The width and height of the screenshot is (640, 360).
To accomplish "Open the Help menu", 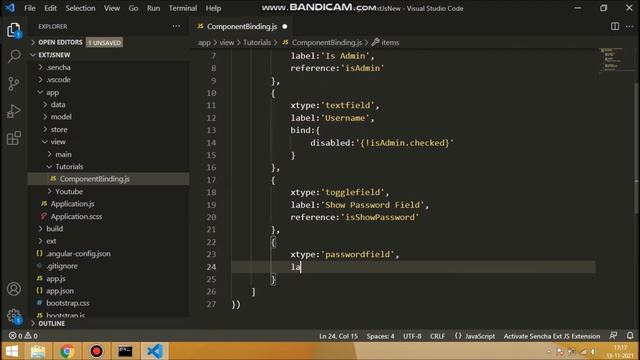I will pyautogui.click(x=213, y=8).
